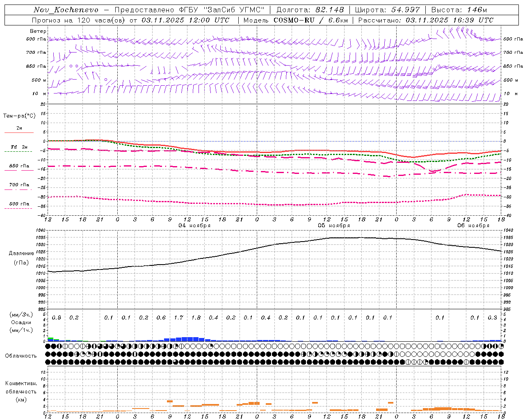The height and width of the screenshot is (420, 525).
Task: Click the calculation time Рассчитано: 03.11.2025 16:39 UTC
Action: [x=426, y=20]
